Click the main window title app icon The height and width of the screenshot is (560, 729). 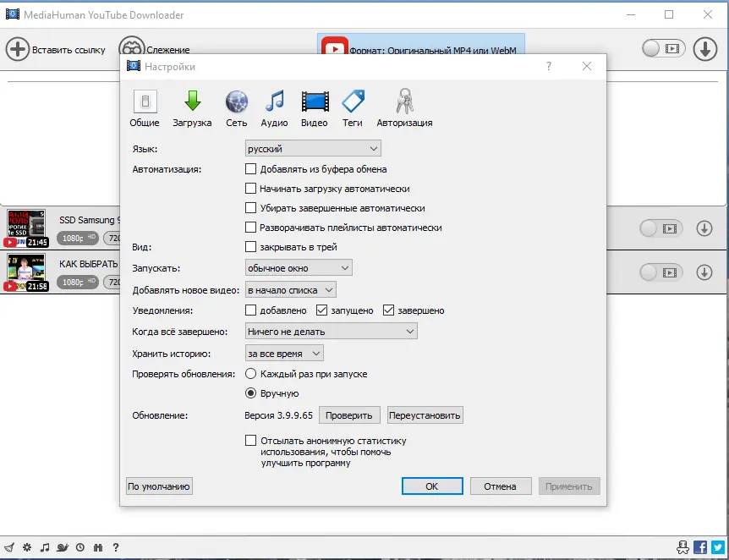point(12,14)
